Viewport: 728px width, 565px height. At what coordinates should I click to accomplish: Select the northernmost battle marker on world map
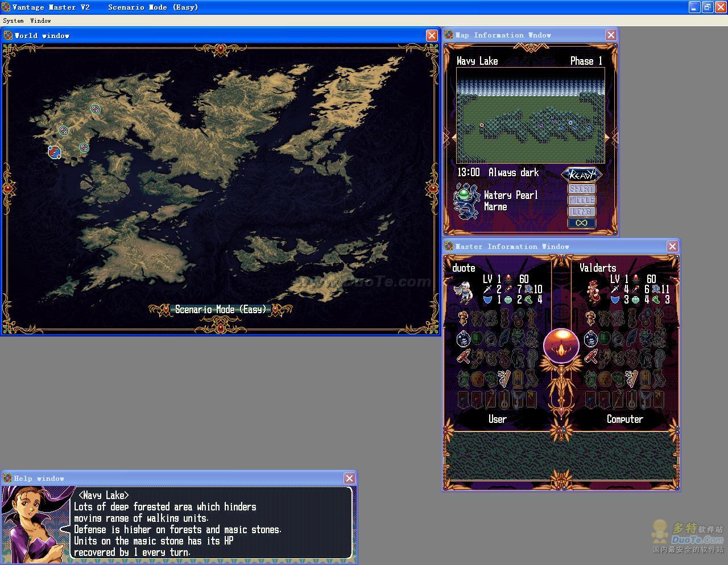[x=96, y=109]
